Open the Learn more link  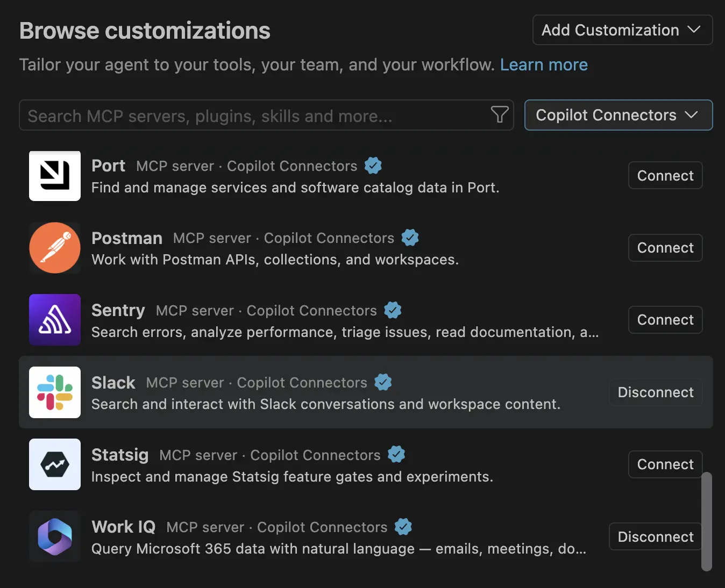click(544, 64)
